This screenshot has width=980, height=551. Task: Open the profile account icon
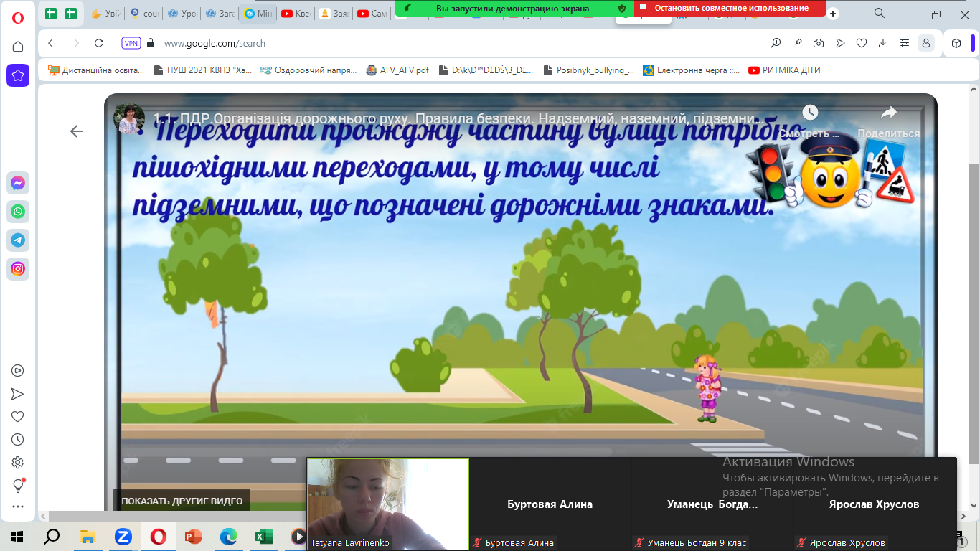926,43
